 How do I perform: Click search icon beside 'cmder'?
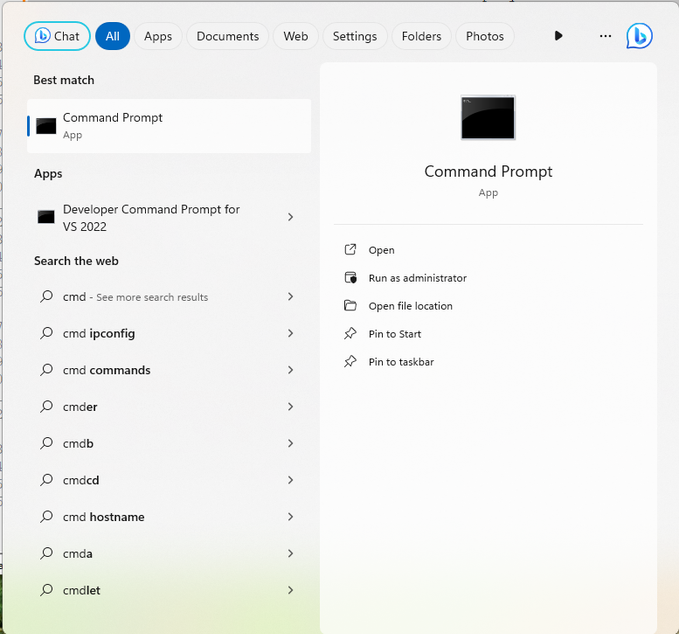pos(46,407)
